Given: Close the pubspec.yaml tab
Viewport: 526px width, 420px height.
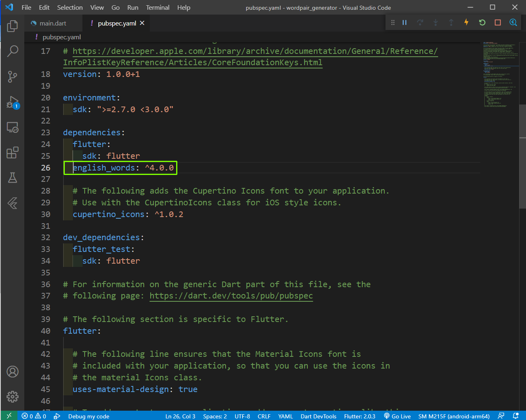Looking at the screenshot, I should [x=142, y=23].
